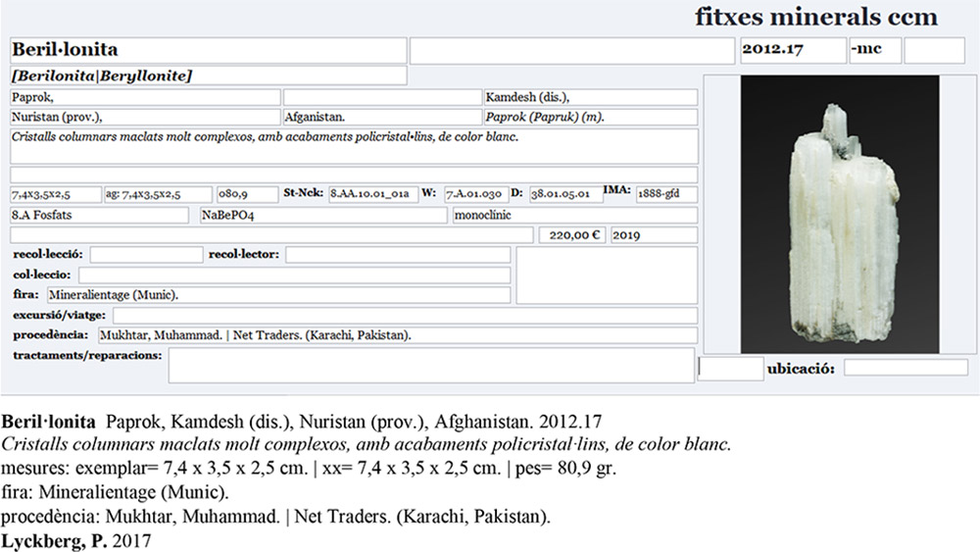Click the IMA field '1888-gfd'

[x=666, y=194]
